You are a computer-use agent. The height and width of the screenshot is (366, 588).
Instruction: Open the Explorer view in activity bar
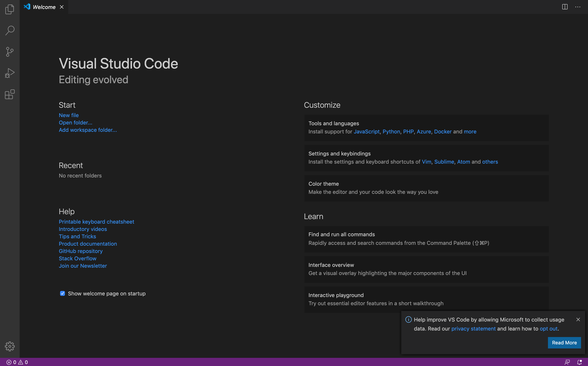(10, 9)
